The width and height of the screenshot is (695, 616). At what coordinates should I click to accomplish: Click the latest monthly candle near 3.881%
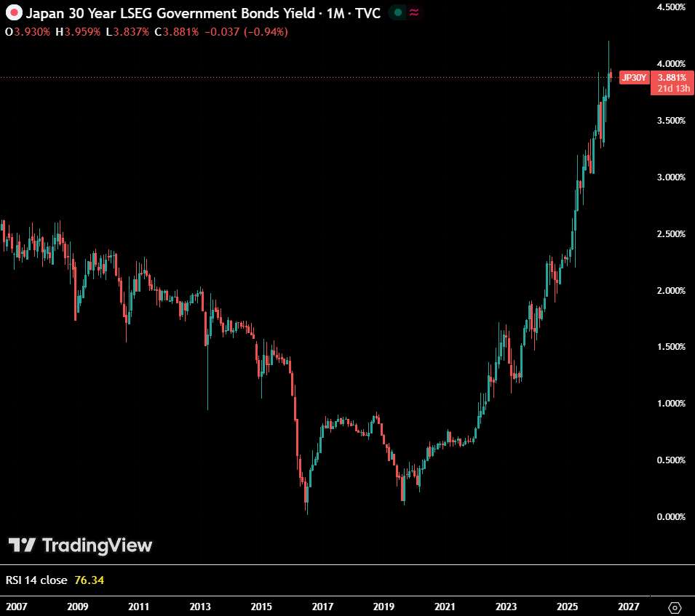click(611, 75)
